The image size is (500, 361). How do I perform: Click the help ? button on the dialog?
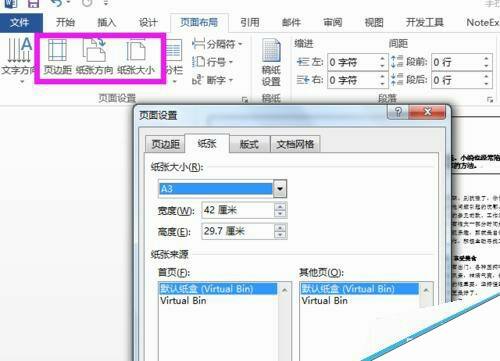coord(398,112)
